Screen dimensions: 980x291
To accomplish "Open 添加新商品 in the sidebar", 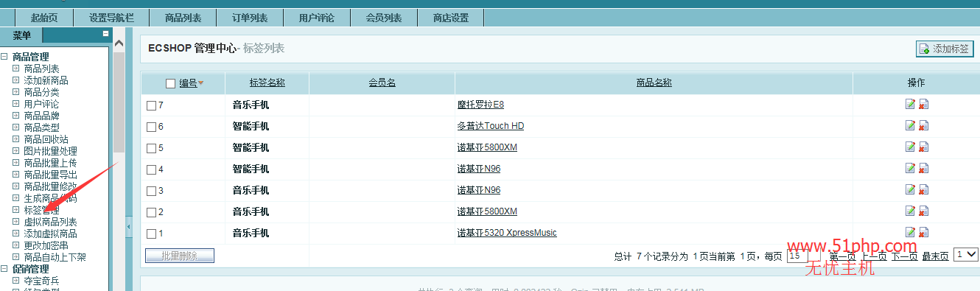I will tap(46, 80).
